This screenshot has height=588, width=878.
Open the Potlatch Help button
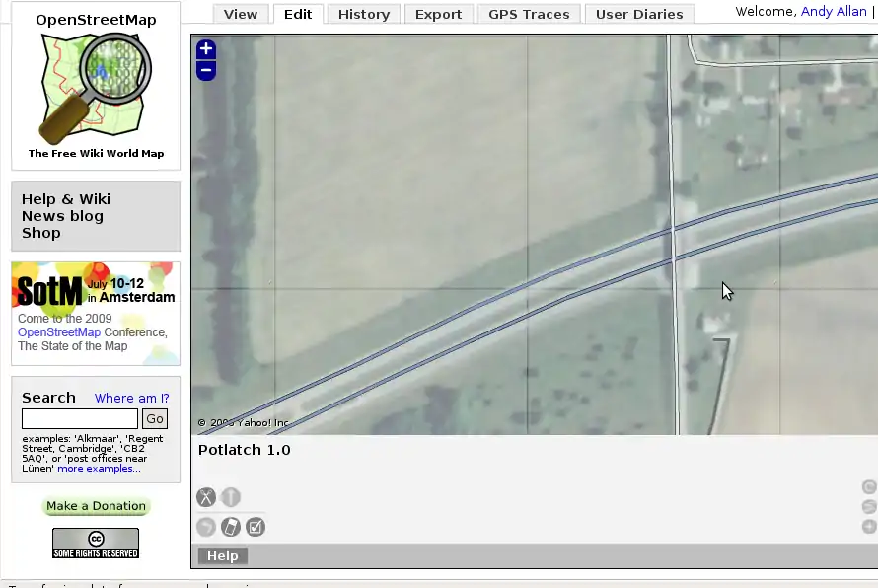[x=222, y=555]
